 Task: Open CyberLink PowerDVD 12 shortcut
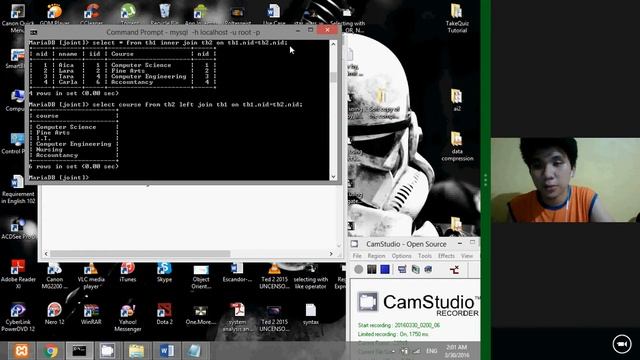pos(18,317)
